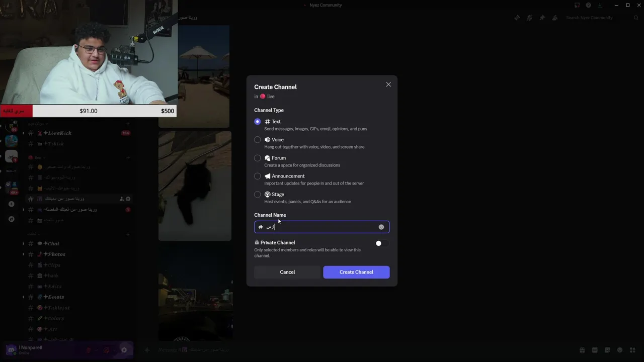This screenshot has height=362, width=644.
Task: Open the Edits channel
Action: pyautogui.click(x=79, y=286)
